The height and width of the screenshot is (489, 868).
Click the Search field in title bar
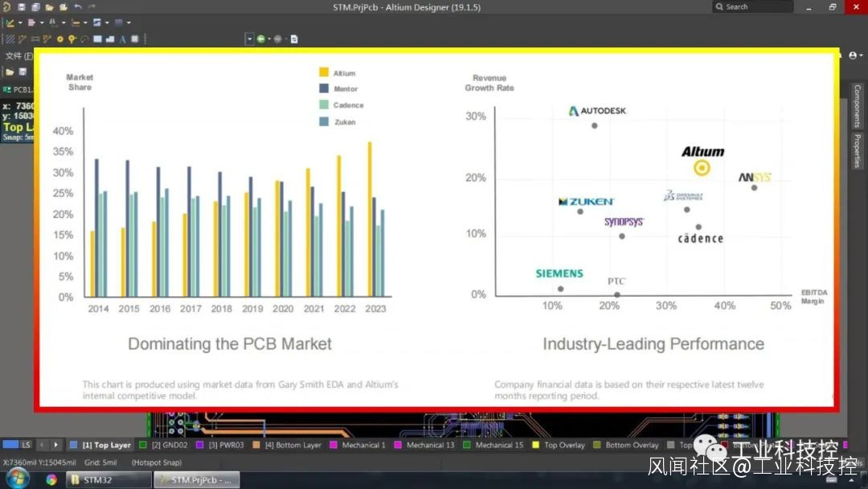point(752,6)
